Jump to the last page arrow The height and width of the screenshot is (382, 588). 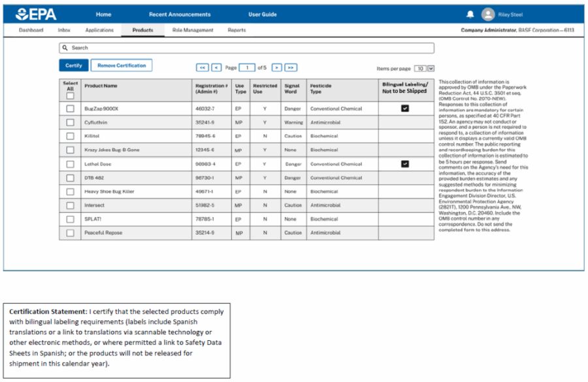291,67
